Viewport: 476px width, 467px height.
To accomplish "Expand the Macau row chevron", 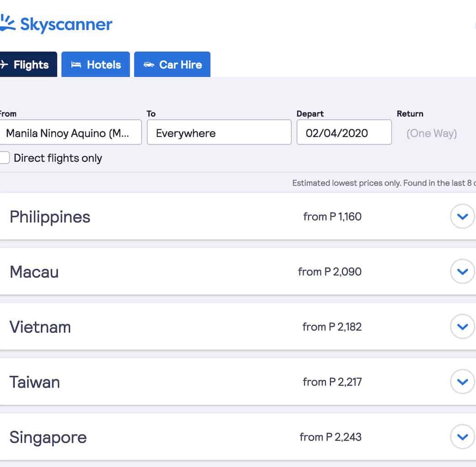I will tap(462, 272).
